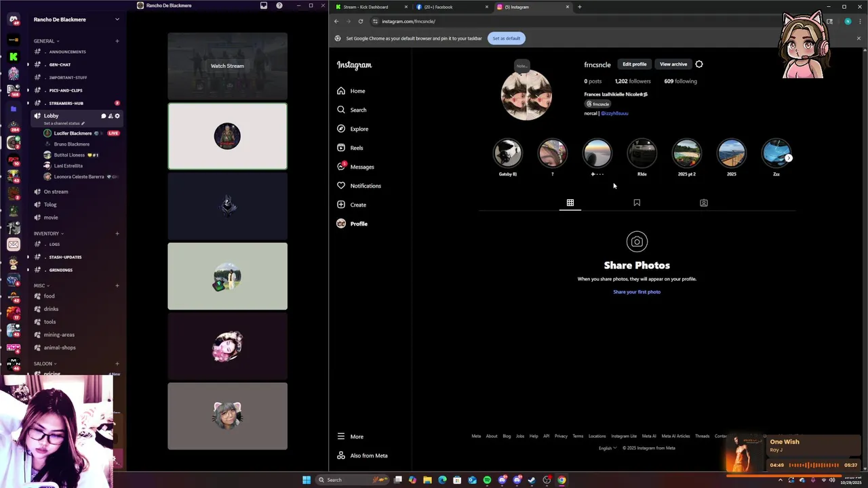Open Instagram Messages with unread badge
The height and width of the screenshot is (488, 868).
pyautogui.click(x=355, y=167)
